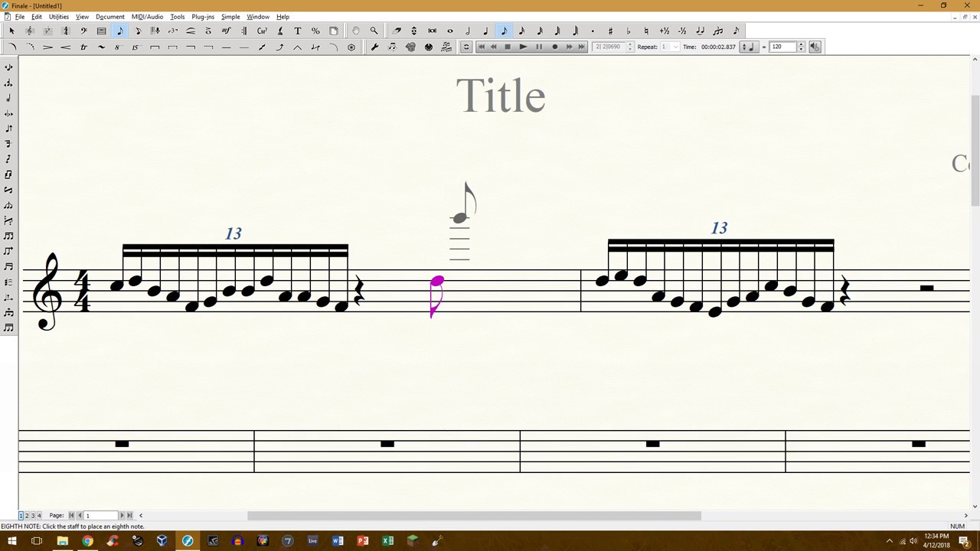Select the Simple Entry Tuplet tool
The width and height of the screenshot is (980, 551).
718,31
